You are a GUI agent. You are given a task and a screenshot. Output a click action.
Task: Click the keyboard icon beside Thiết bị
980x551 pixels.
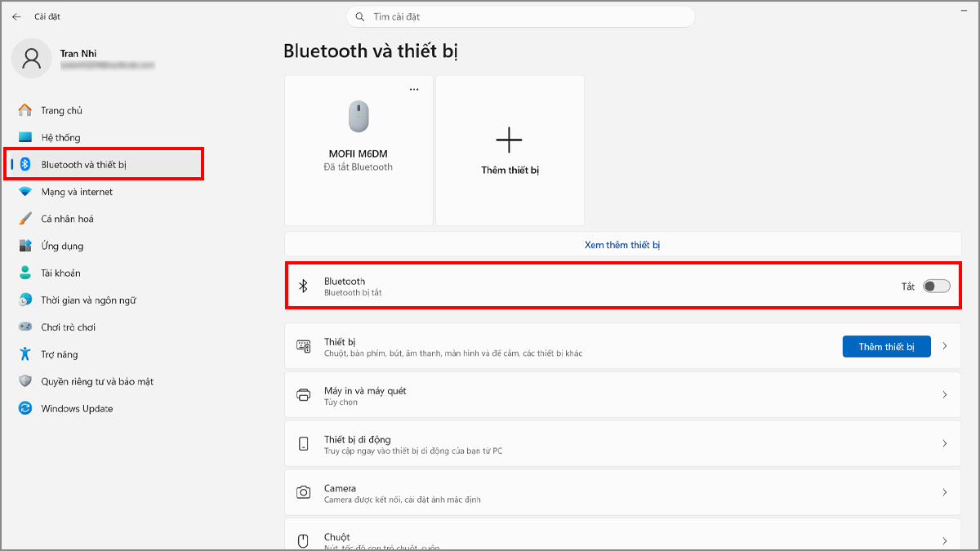click(x=304, y=346)
